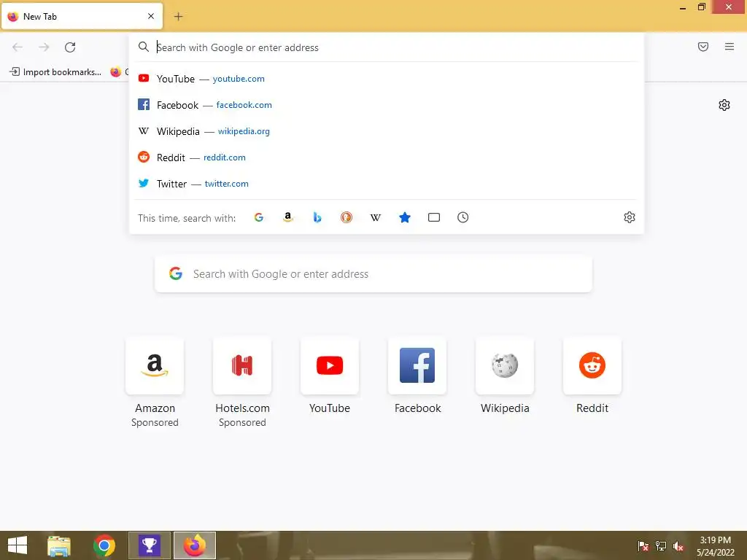
Task: Click the new tab page search box
Action: (x=373, y=274)
